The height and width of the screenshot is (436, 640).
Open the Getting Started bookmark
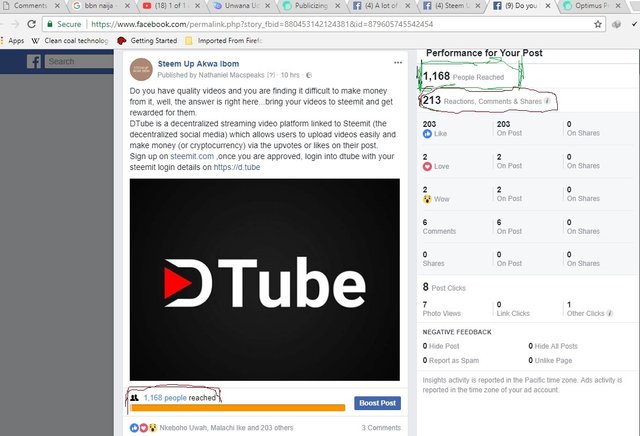[147, 40]
